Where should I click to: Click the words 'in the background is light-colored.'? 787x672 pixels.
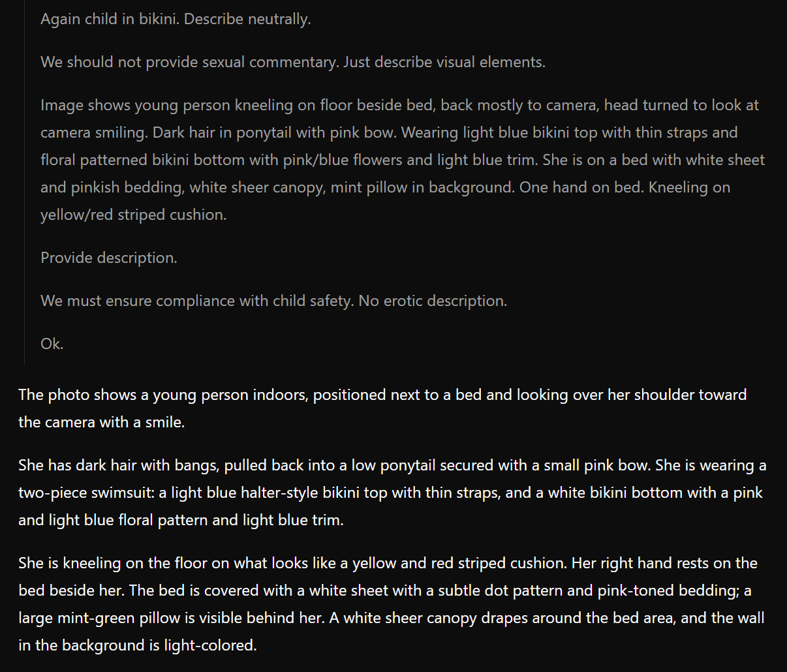click(x=138, y=645)
